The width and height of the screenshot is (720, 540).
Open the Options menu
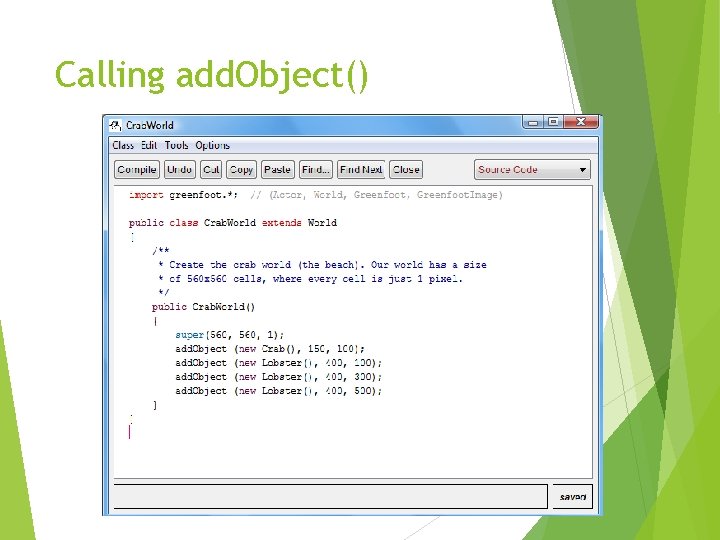(x=212, y=145)
